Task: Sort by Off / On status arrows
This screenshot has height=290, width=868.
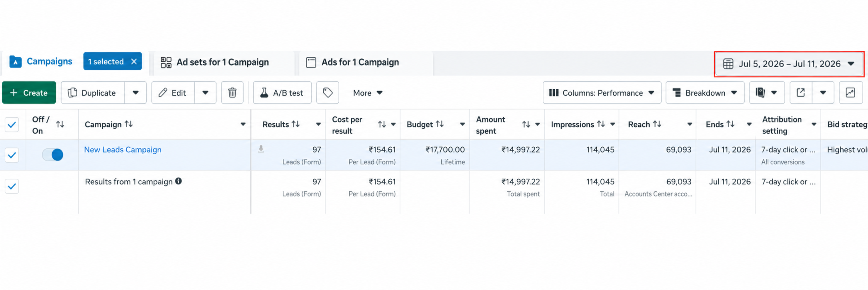Action: (60, 124)
